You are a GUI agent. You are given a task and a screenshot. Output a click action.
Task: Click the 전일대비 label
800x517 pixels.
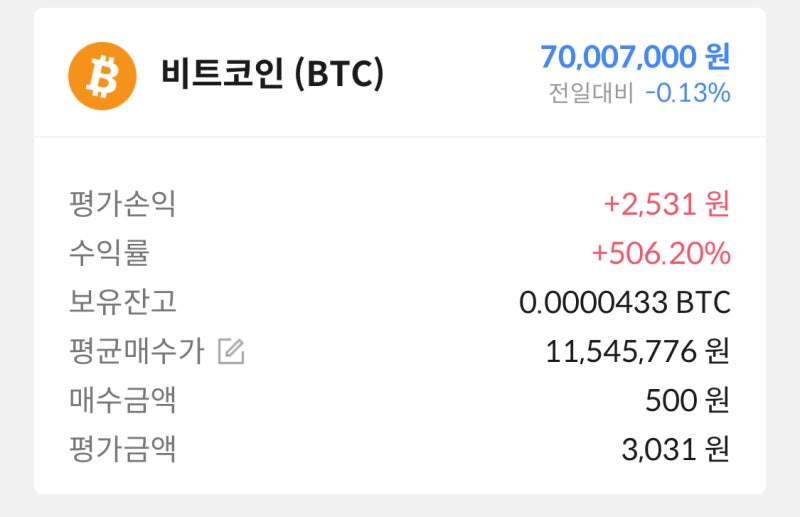pyautogui.click(x=591, y=93)
